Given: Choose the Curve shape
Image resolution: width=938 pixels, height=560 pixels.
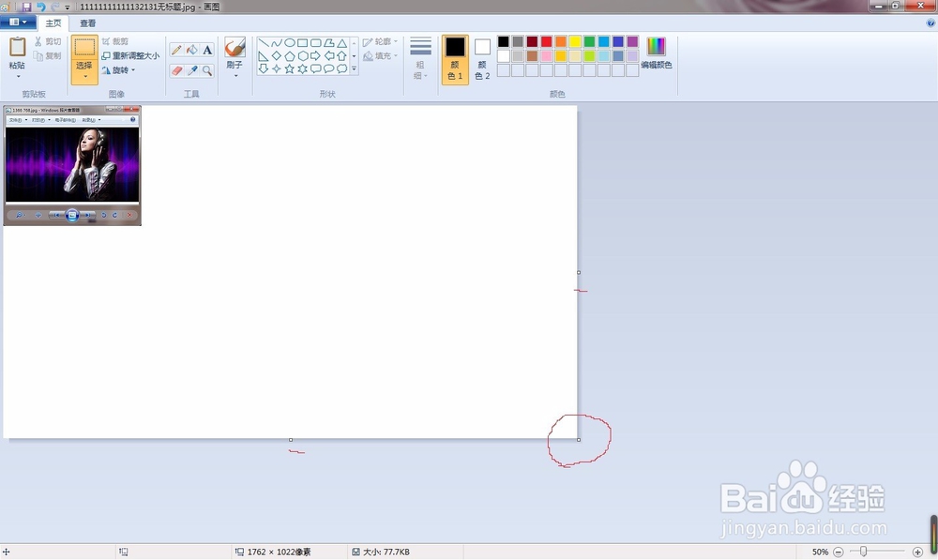Looking at the screenshot, I should [x=277, y=43].
